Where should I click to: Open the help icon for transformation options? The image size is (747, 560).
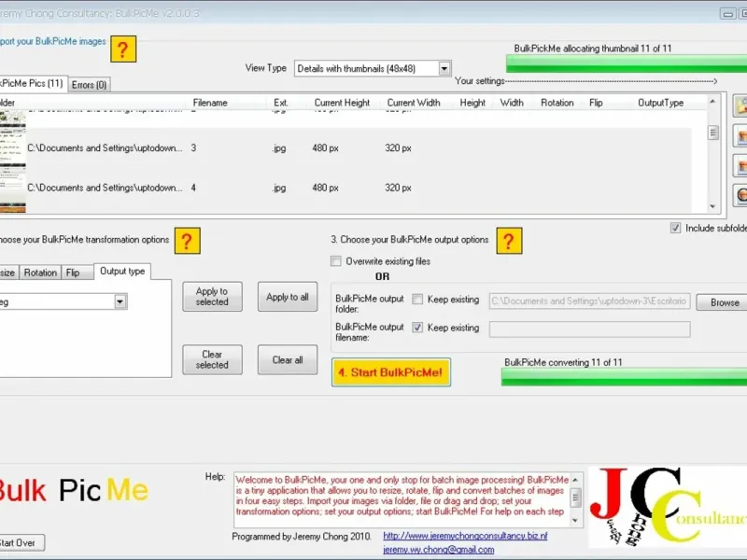point(188,241)
